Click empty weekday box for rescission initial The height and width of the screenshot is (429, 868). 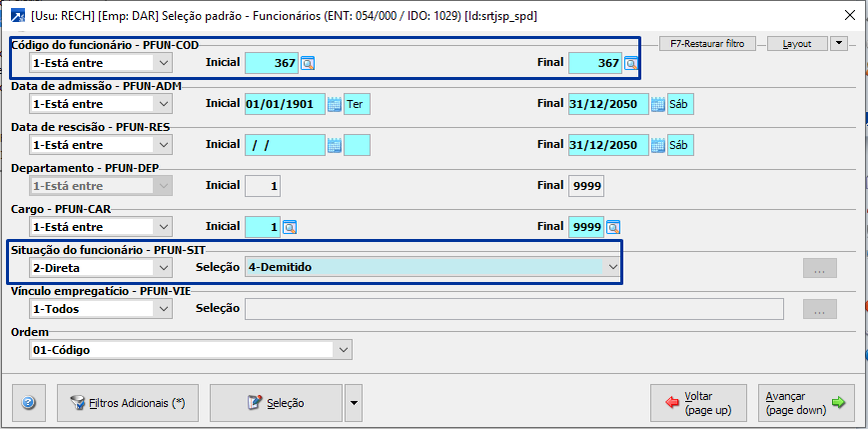[x=357, y=145]
